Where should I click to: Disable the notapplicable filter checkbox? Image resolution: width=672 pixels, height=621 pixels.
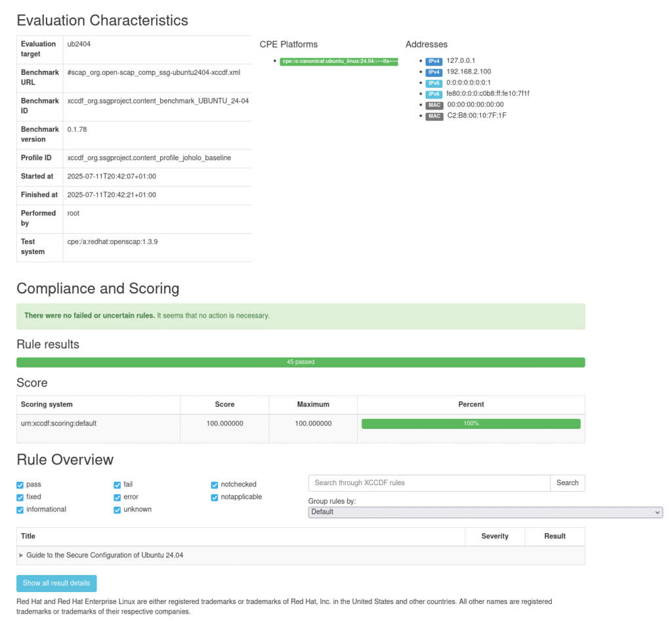[215, 498]
